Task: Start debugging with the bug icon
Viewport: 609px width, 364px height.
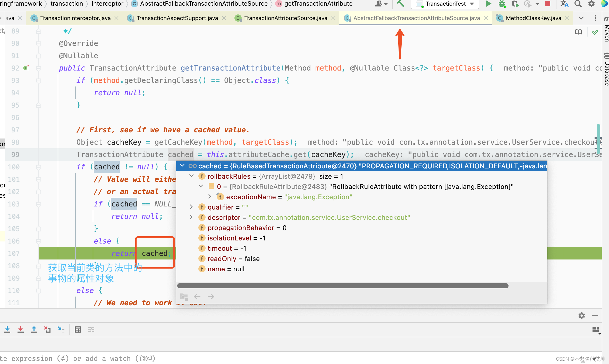Action: [x=502, y=4]
